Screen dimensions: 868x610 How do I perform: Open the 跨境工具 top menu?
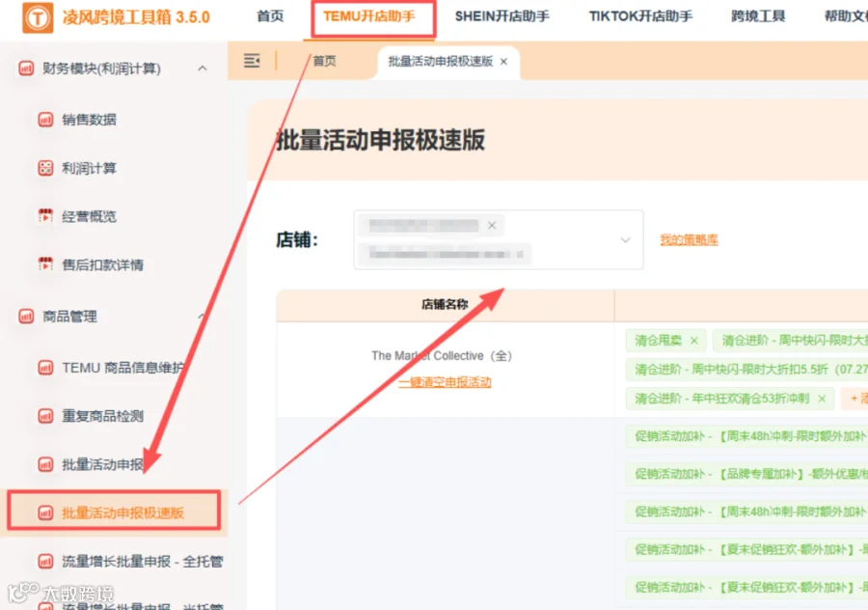(x=758, y=16)
